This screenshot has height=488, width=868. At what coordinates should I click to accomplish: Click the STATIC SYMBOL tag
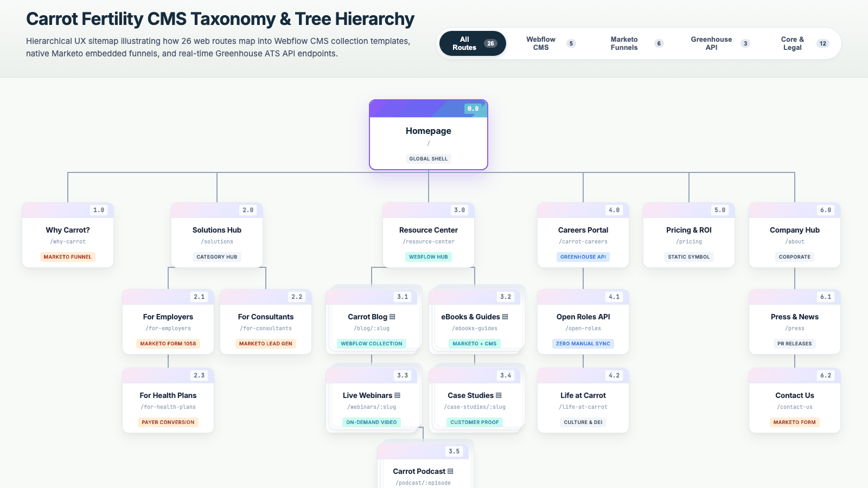tap(689, 257)
